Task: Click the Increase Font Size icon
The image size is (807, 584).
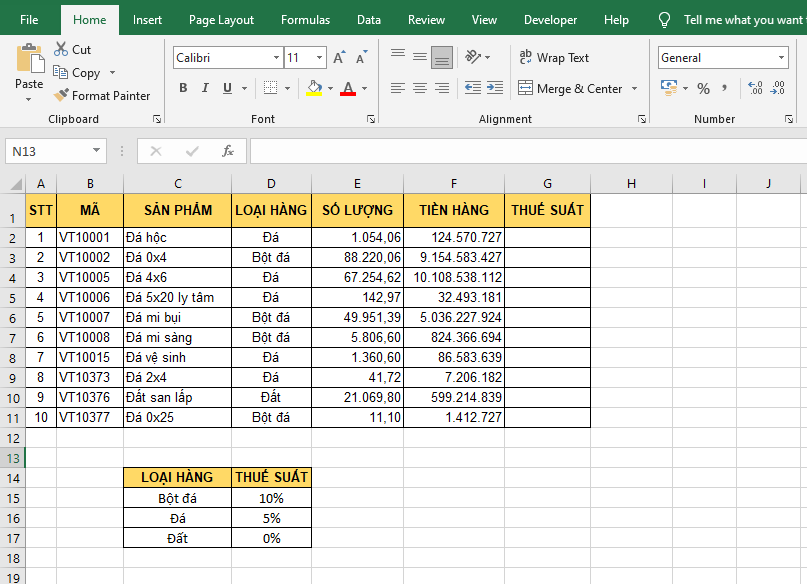Action: tap(340, 58)
